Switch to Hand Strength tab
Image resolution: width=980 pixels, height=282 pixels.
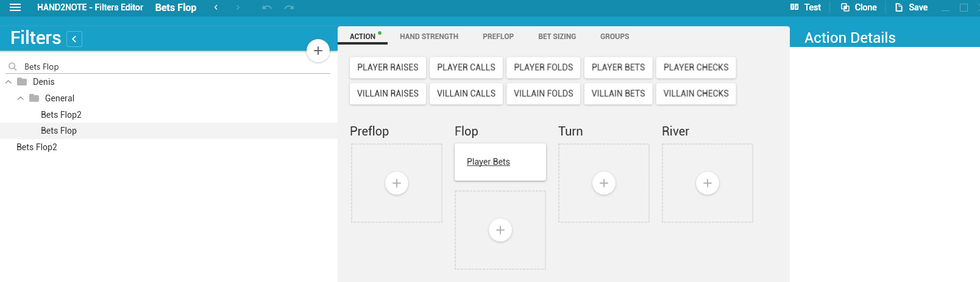click(x=428, y=37)
